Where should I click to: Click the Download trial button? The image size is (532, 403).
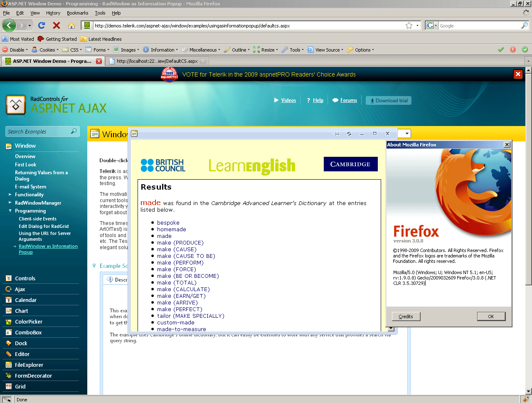coord(389,101)
